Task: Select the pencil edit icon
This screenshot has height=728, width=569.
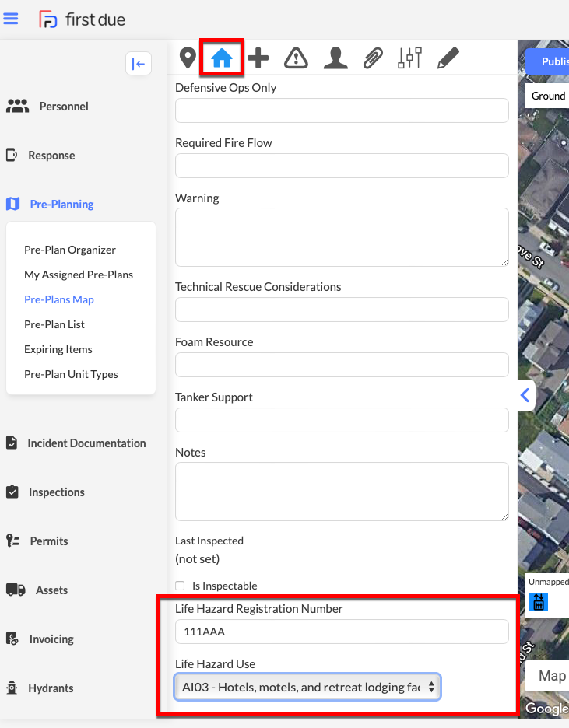Action: [x=448, y=58]
